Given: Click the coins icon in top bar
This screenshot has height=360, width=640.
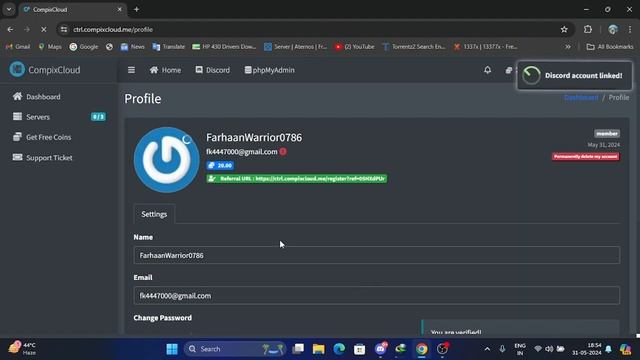Looking at the screenshot, I should (509, 70).
